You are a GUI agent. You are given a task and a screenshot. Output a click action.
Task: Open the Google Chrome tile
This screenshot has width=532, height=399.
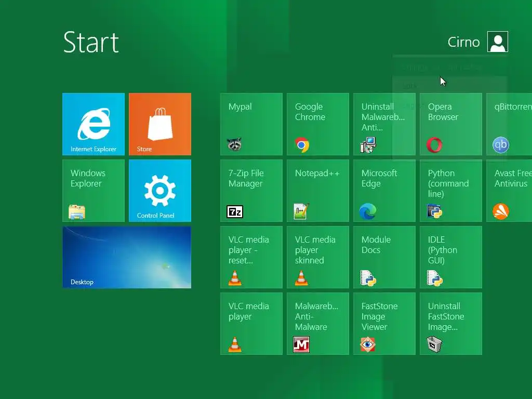click(318, 124)
